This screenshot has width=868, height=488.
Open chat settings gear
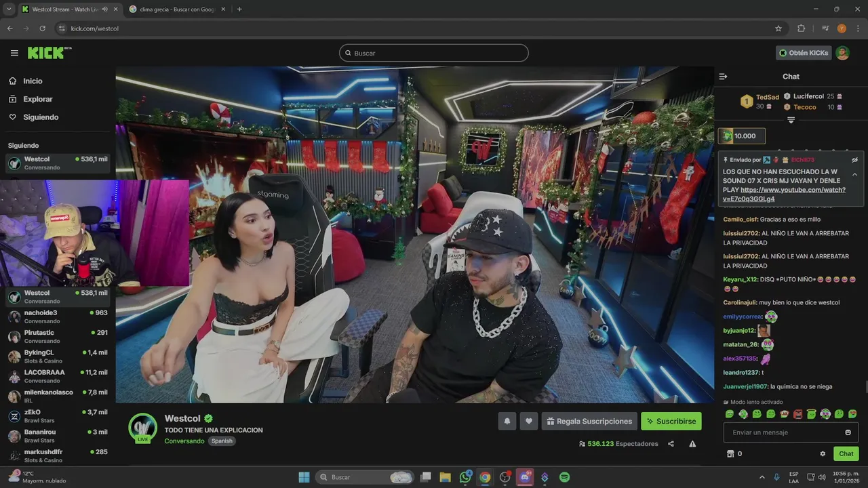coord(823,453)
